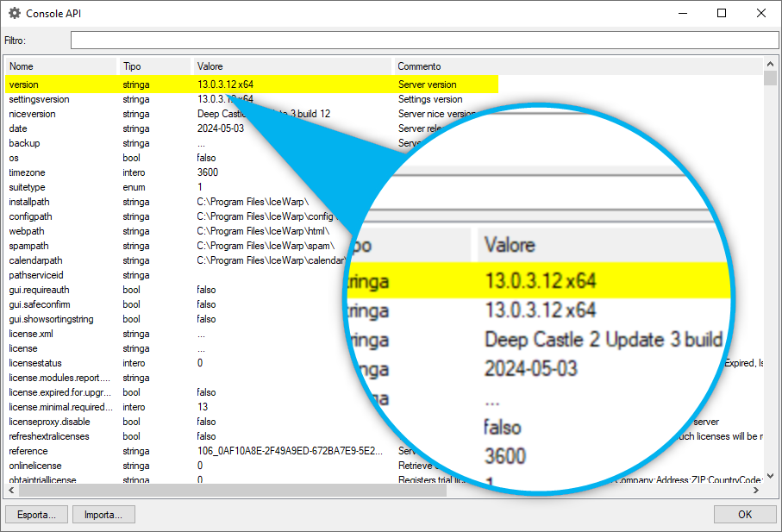Confirm with the OK button

(744, 515)
